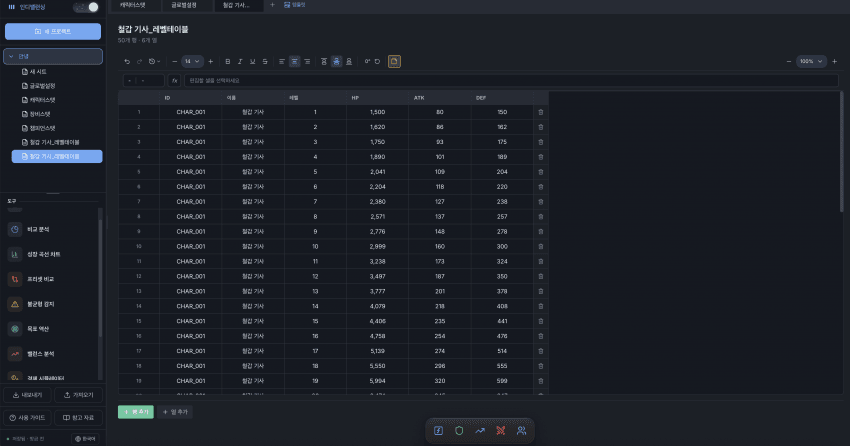
Task: Open the 100% zoom dropdown
Action: [x=809, y=62]
